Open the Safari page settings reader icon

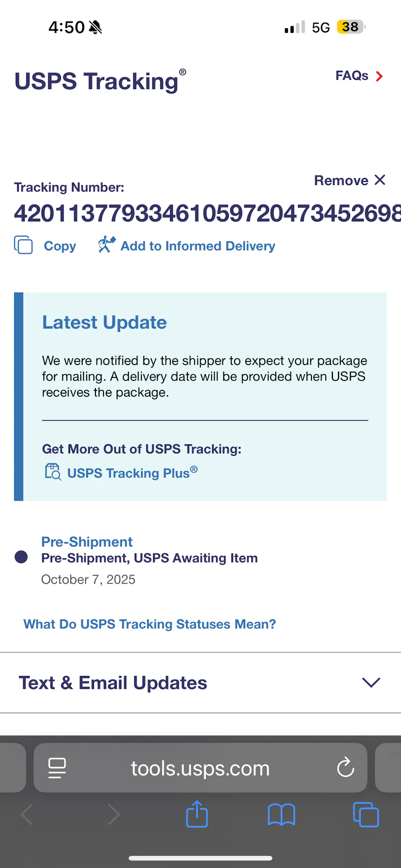57,768
